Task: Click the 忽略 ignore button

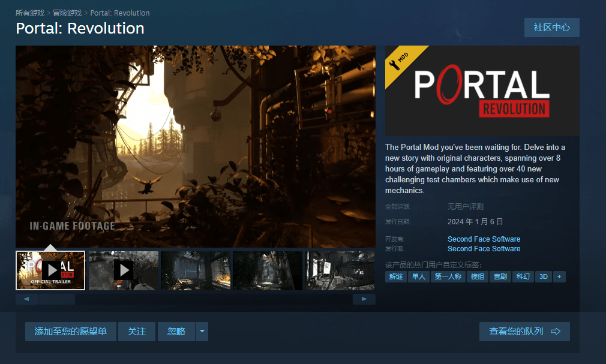Action: pos(176,332)
